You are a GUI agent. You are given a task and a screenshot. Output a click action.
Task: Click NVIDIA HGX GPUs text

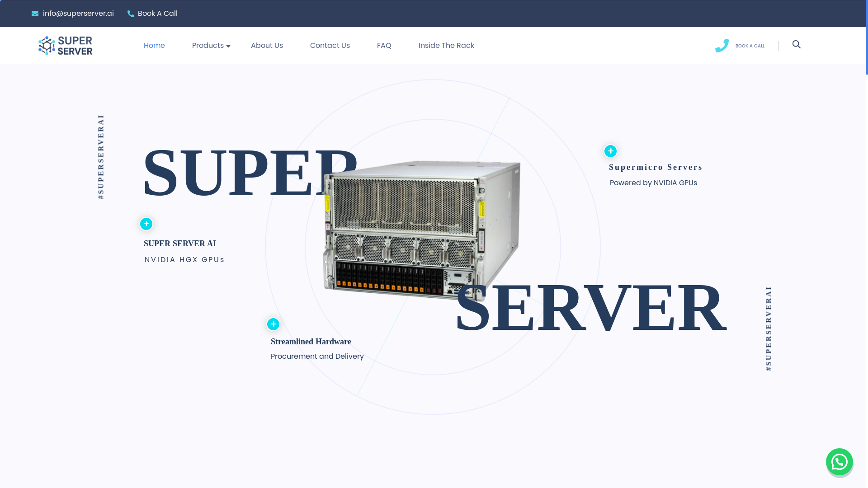click(x=184, y=260)
